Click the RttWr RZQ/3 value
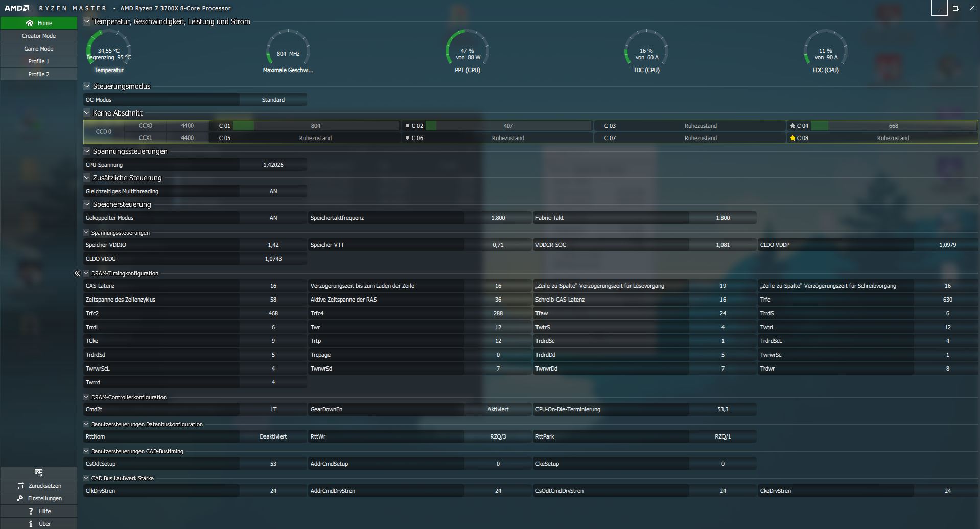This screenshot has height=529, width=980. tap(498, 436)
